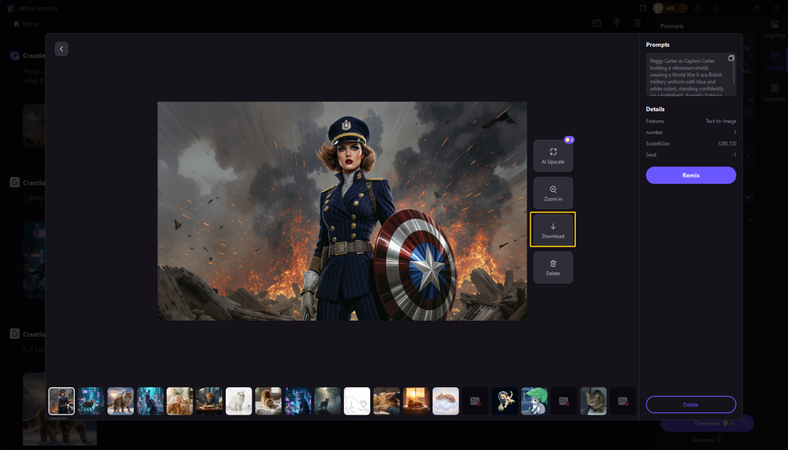Go to the Home tab

click(x=25, y=23)
